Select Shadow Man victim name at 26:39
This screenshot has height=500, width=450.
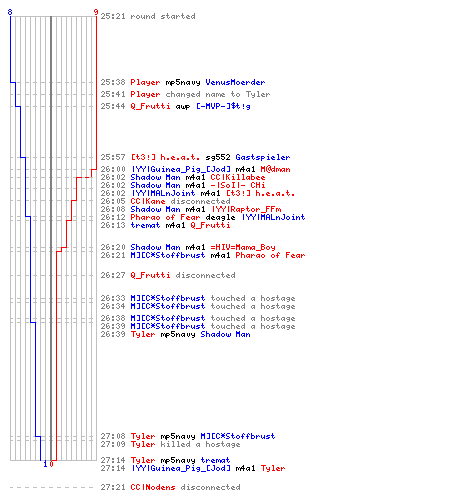tap(225, 334)
